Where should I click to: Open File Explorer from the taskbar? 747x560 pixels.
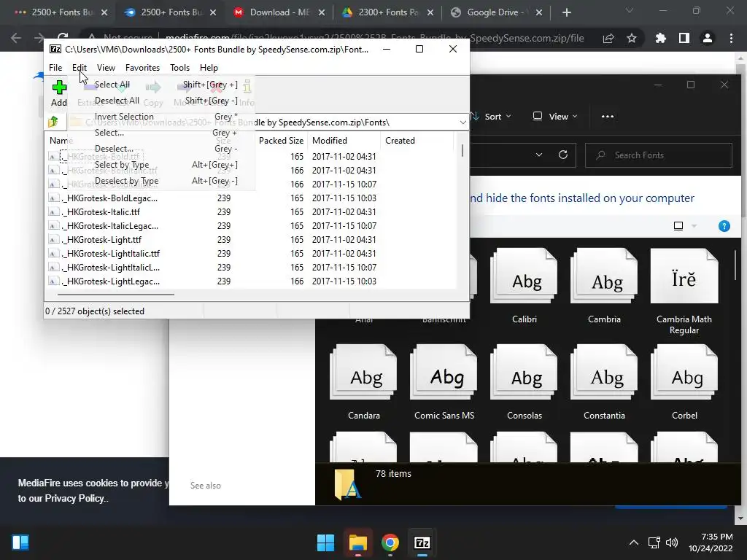tap(357, 542)
